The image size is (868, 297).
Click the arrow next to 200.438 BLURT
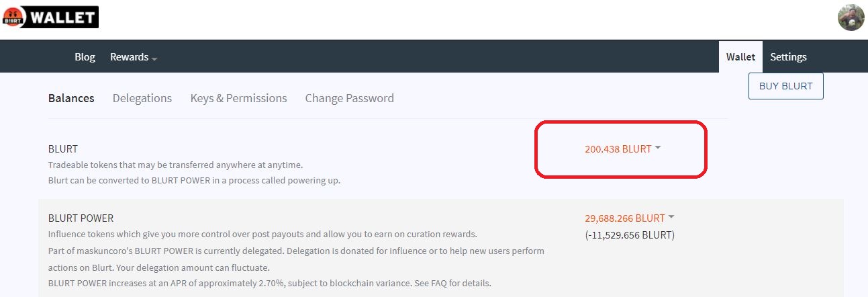tap(658, 148)
